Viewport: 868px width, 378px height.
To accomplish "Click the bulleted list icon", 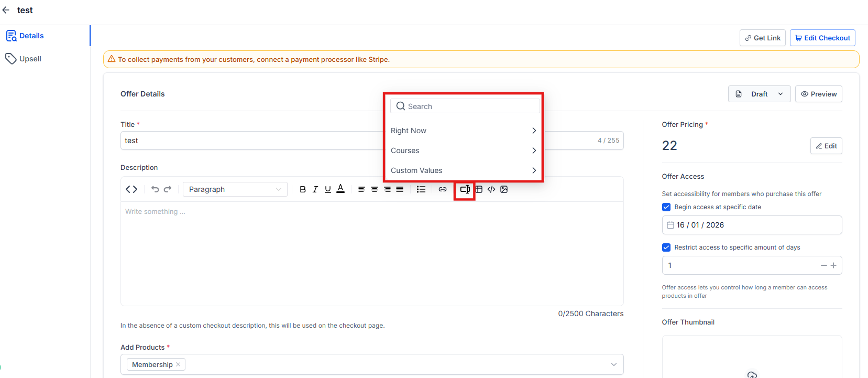I will point(421,189).
